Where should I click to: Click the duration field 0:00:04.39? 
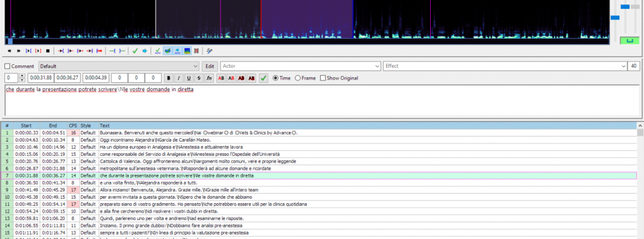[x=96, y=77]
